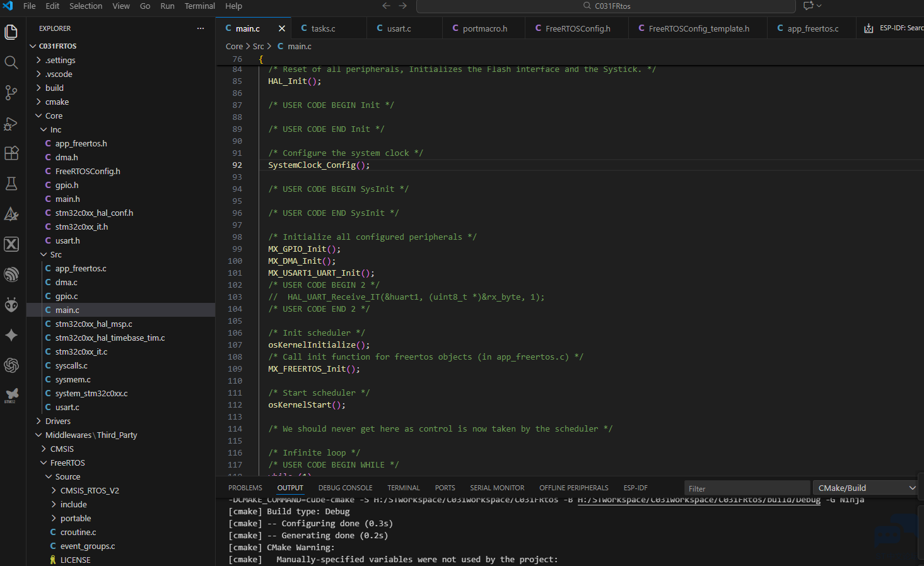Screen dimensions: 924x566
Task: Open the Terminal menu
Action: click(199, 6)
